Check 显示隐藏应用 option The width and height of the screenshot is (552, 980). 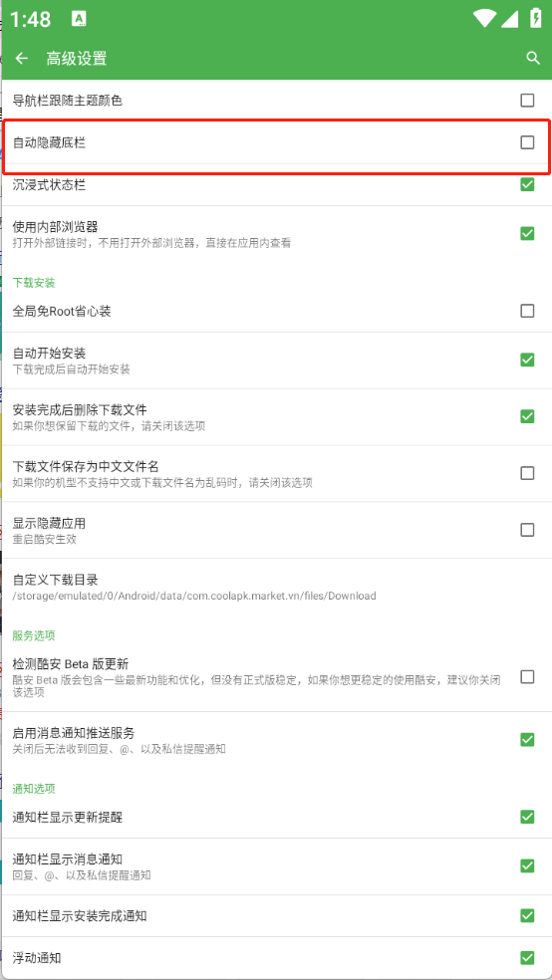click(x=527, y=530)
